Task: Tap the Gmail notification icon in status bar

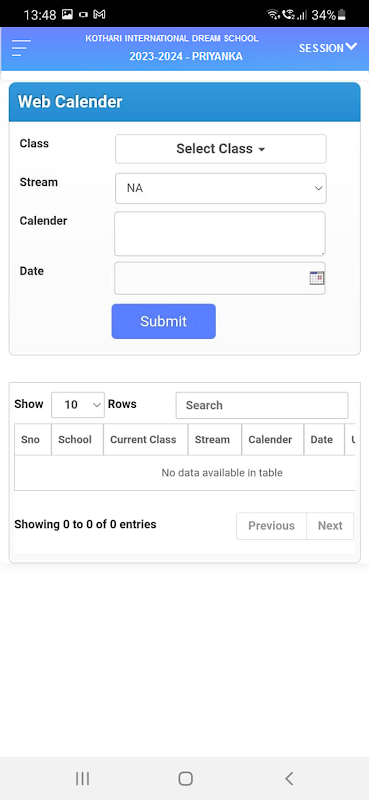Action: [x=99, y=15]
